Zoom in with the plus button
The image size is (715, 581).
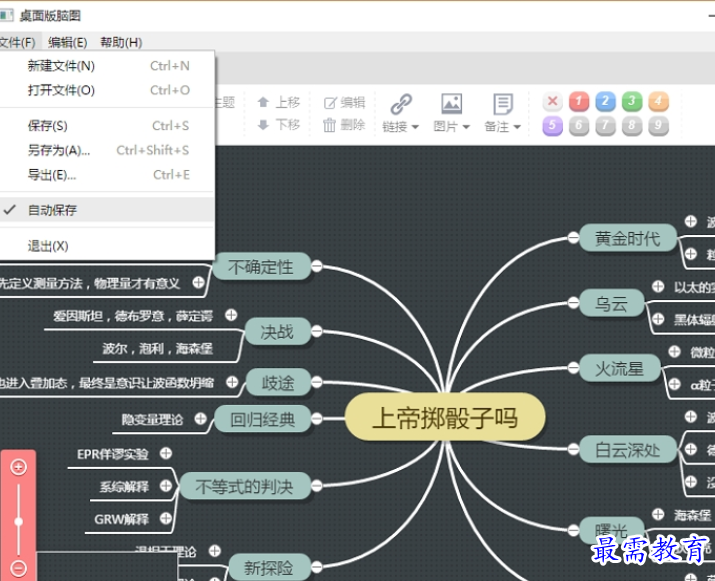click(18, 467)
